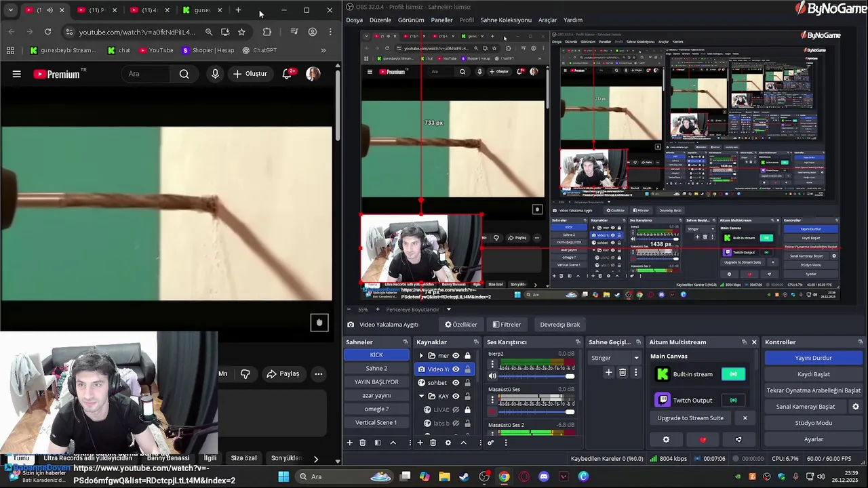Click Aitum red heart donate icon

pyautogui.click(x=703, y=440)
